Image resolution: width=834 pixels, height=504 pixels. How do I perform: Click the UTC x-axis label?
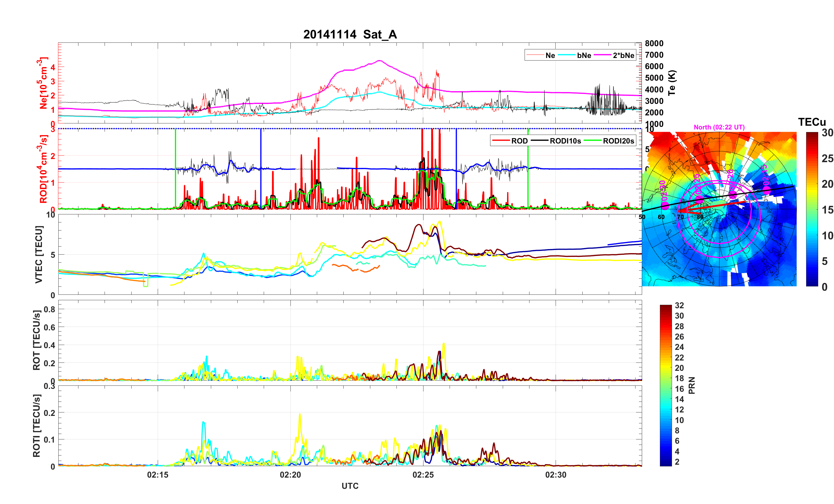click(x=350, y=486)
